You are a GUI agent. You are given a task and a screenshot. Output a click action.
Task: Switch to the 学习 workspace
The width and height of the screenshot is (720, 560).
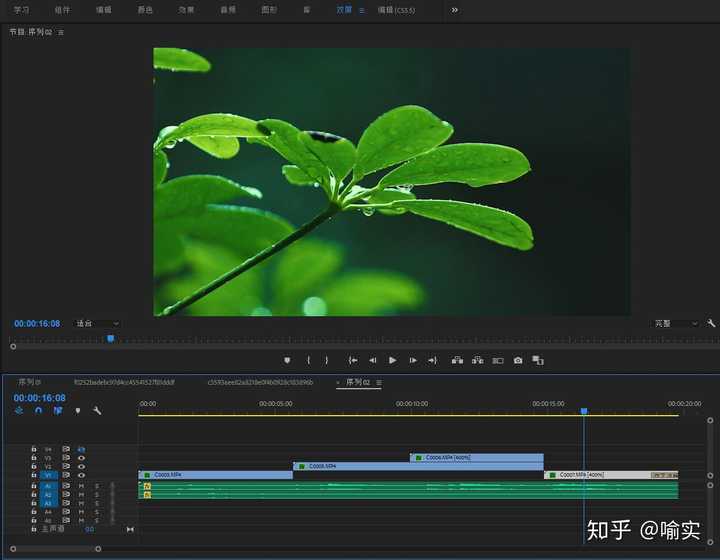click(x=21, y=10)
